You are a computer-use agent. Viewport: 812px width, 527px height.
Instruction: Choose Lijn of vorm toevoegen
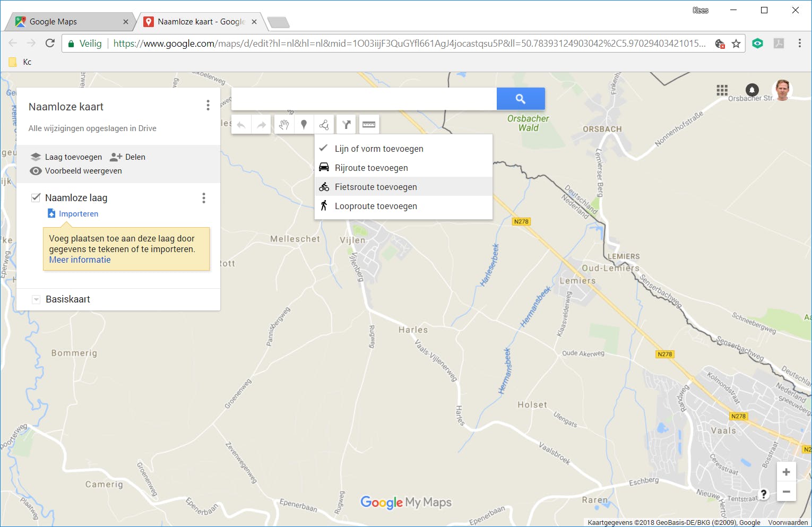(x=403, y=149)
